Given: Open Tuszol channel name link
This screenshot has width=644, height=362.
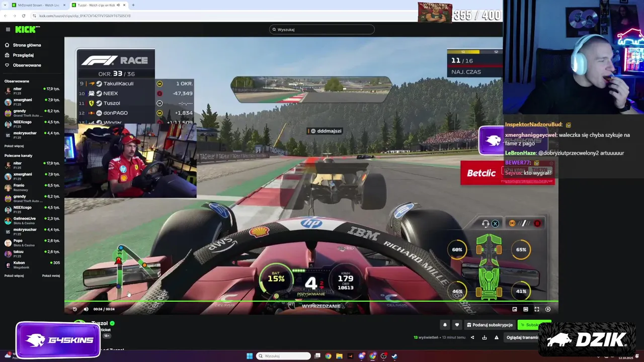Looking at the screenshot, I should (x=100, y=323).
